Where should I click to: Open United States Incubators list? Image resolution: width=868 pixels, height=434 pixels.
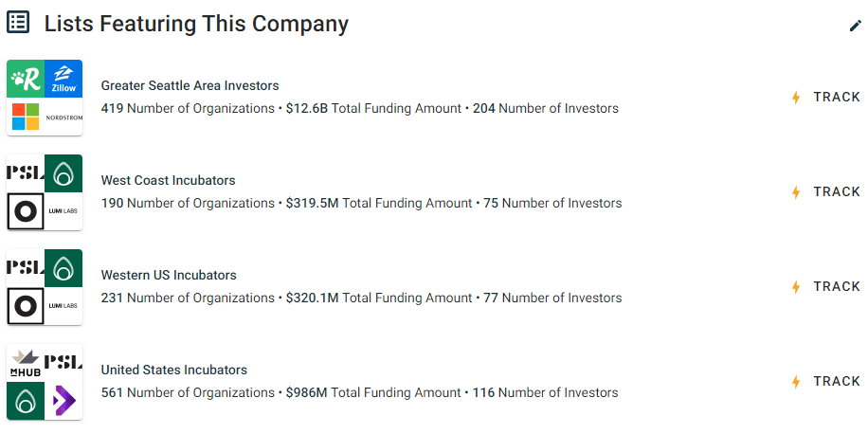(173, 370)
